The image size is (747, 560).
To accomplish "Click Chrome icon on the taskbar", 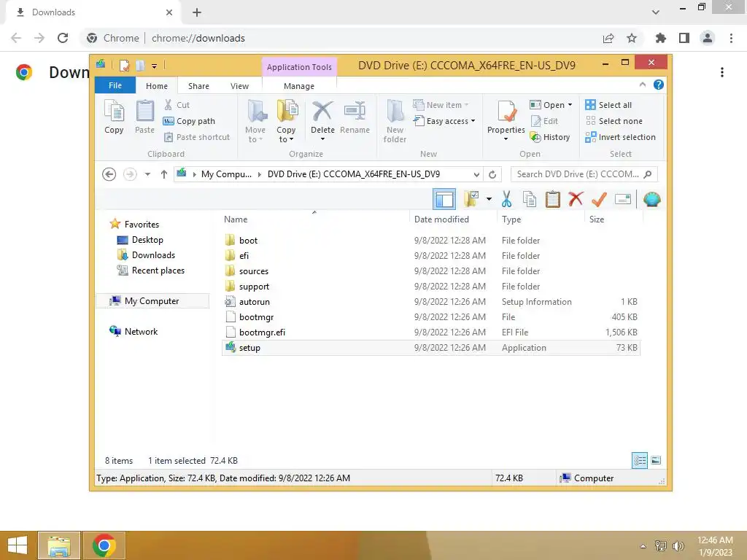I will [x=104, y=545].
